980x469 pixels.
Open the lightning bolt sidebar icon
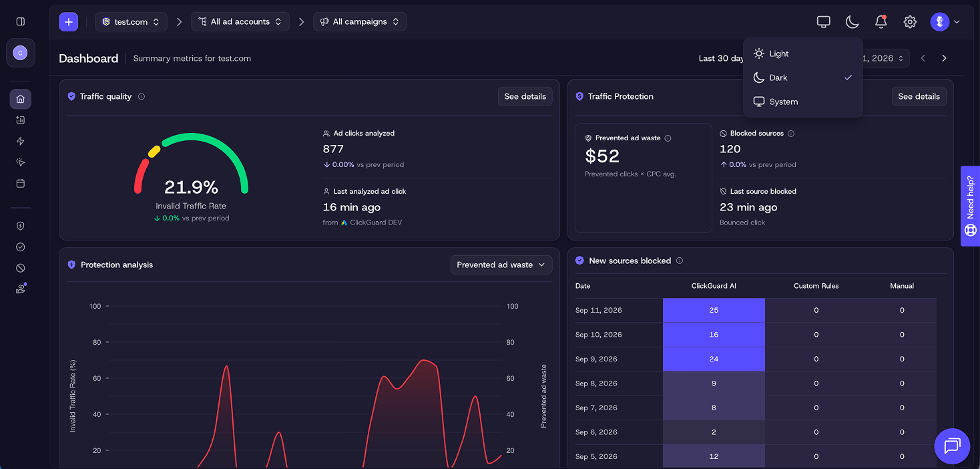(20, 141)
